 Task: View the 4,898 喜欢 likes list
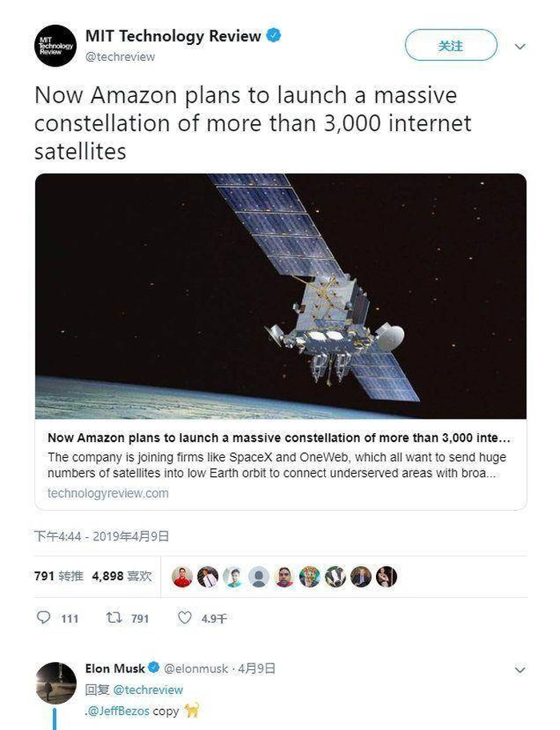122,576
